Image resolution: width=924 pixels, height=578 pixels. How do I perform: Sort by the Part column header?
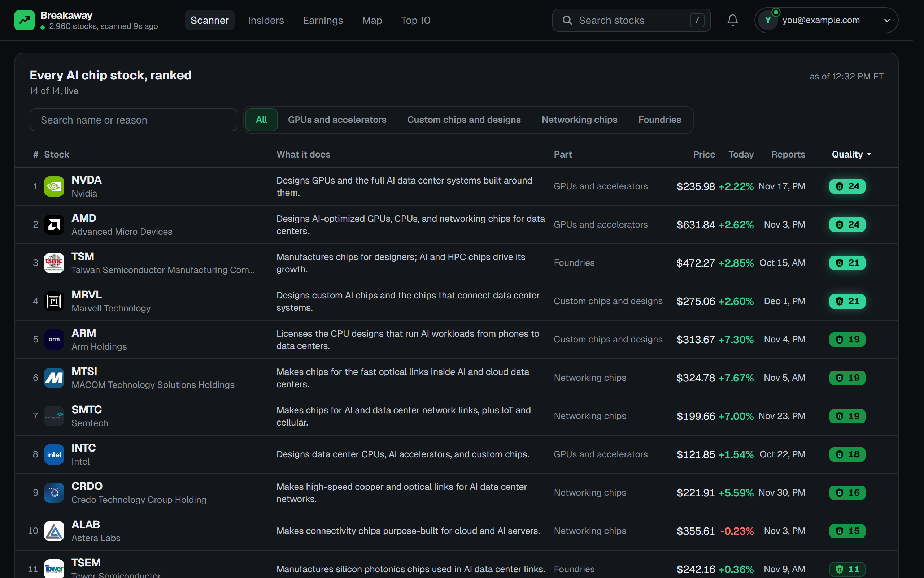pyautogui.click(x=563, y=155)
